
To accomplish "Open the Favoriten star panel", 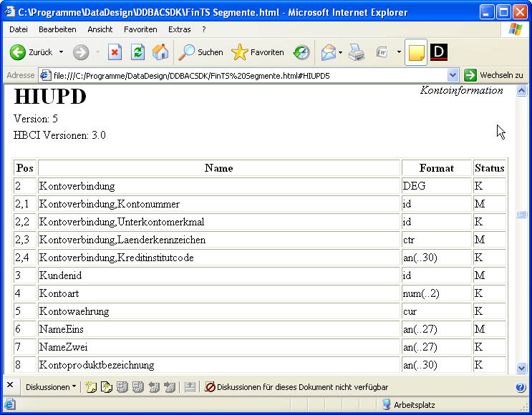I will pyautogui.click(x=258, y=52).
